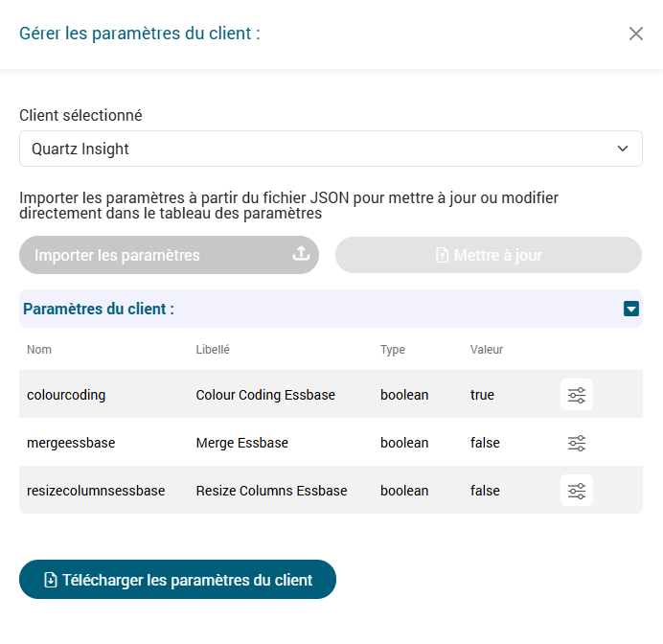The height and width of the screenshot is (644, 663).
Task: Click the resizecolumnsessbase parameter name
Action: 96,491
